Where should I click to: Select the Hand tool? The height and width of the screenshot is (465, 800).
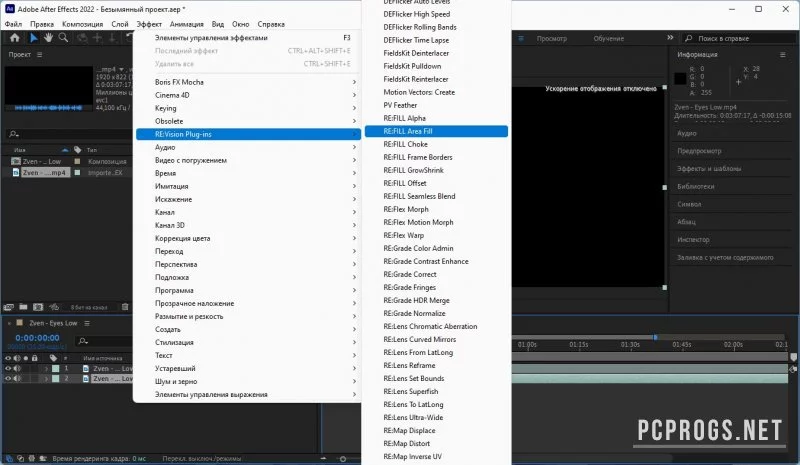pyautogui.click(x=48, y=38)
